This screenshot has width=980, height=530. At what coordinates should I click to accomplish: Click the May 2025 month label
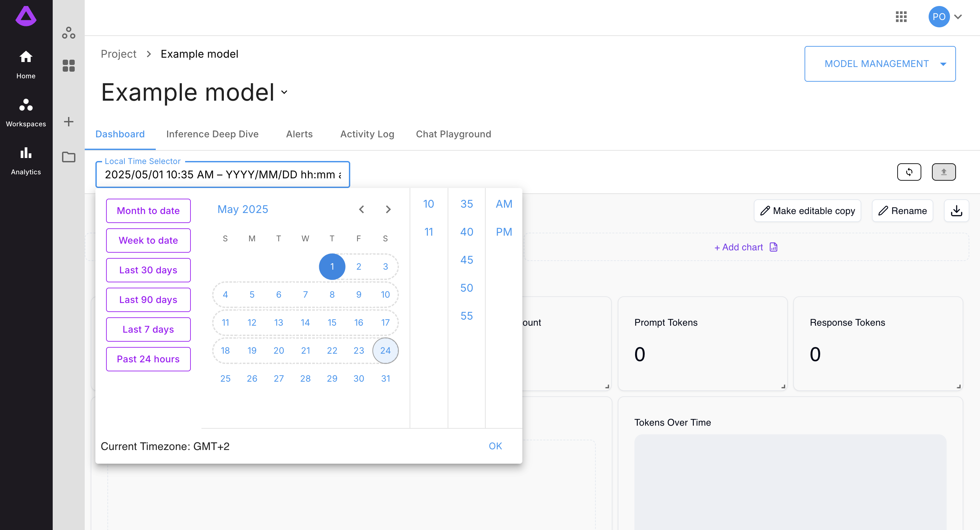[243, 209]
